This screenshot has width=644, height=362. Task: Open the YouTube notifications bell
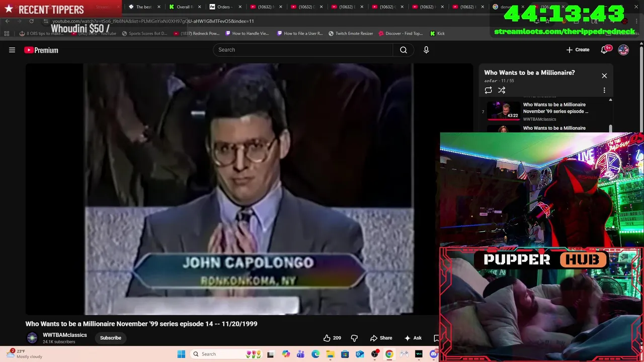pos(605,50)
